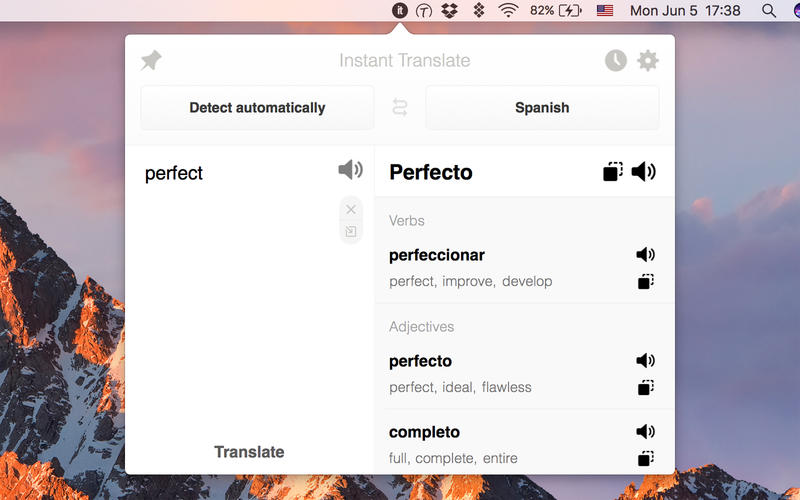Clear the source text input
The width and height of the screenshot is (800, 500).
coord(351,210)
